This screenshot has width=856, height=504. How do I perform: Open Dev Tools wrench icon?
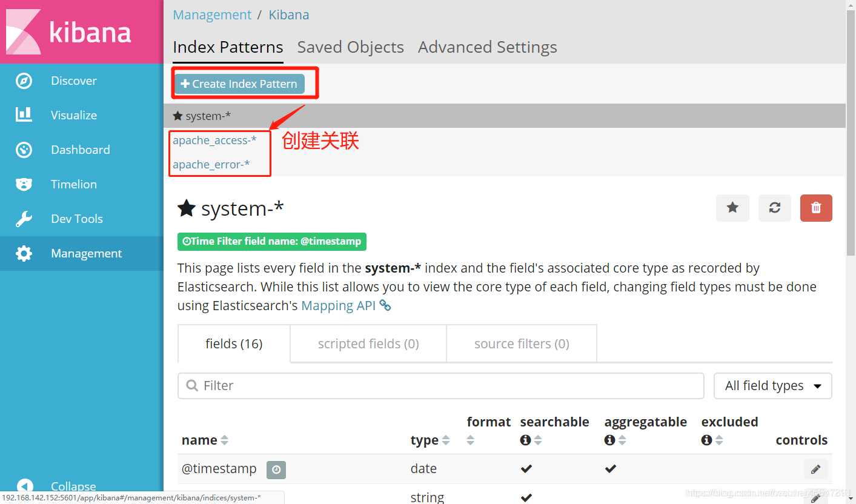click(24, 219)
